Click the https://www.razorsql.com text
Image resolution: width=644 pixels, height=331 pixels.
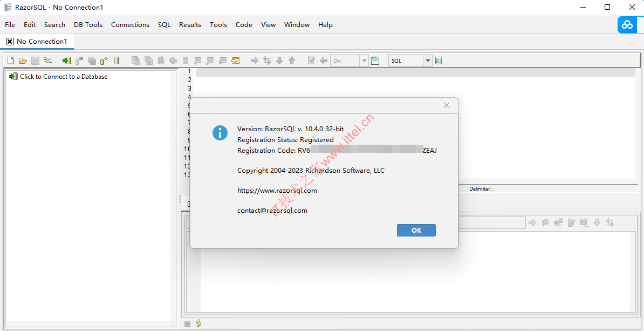click(277, 191)
